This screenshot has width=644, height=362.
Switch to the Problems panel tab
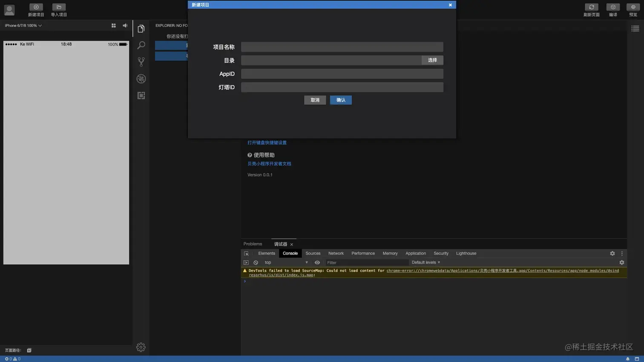(x=253, y=244)
